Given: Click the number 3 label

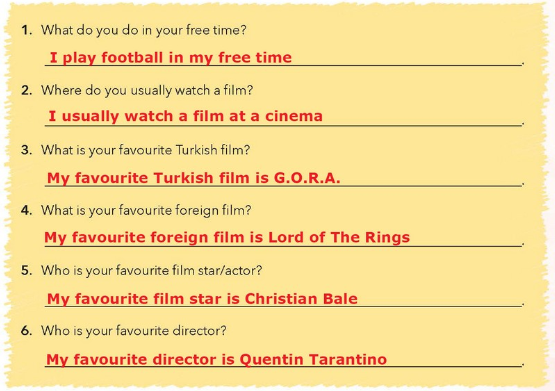Looking at the screenshot, I should pyautogui.click(x=27, y=150).
